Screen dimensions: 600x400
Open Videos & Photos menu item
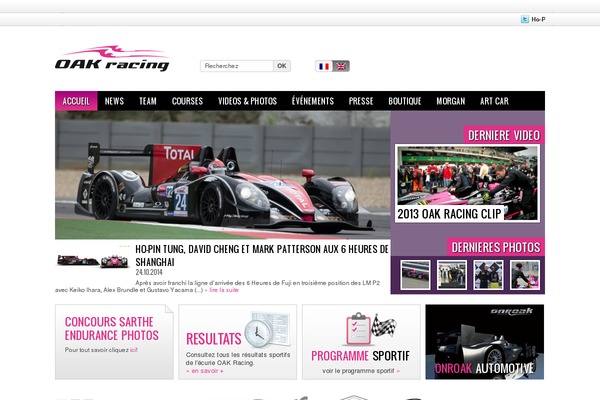pyautogui.click(x=247, y=101)
